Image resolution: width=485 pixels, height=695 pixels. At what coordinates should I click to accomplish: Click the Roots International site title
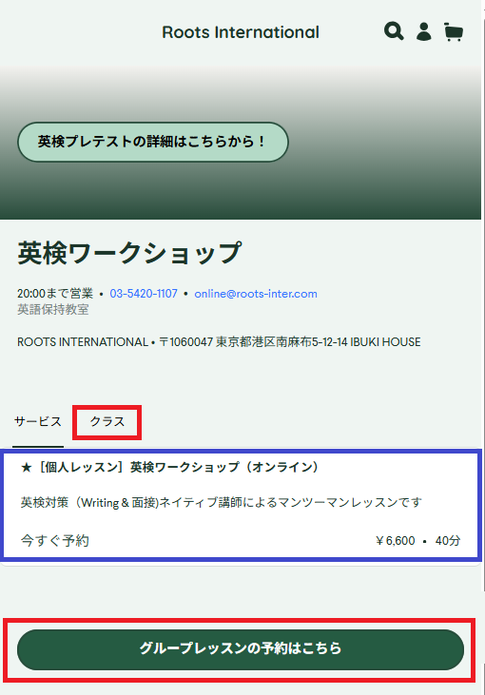click(240, 32)
